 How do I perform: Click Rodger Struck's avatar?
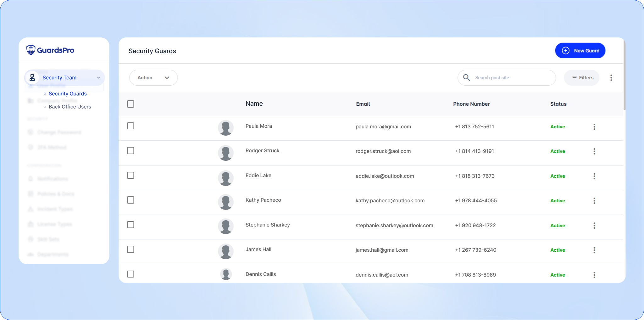pos(226,153)
